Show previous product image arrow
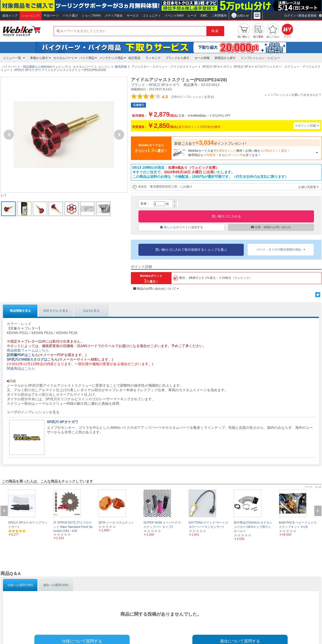The height and width of the screenshot is (644, 322). pos(9,135)
